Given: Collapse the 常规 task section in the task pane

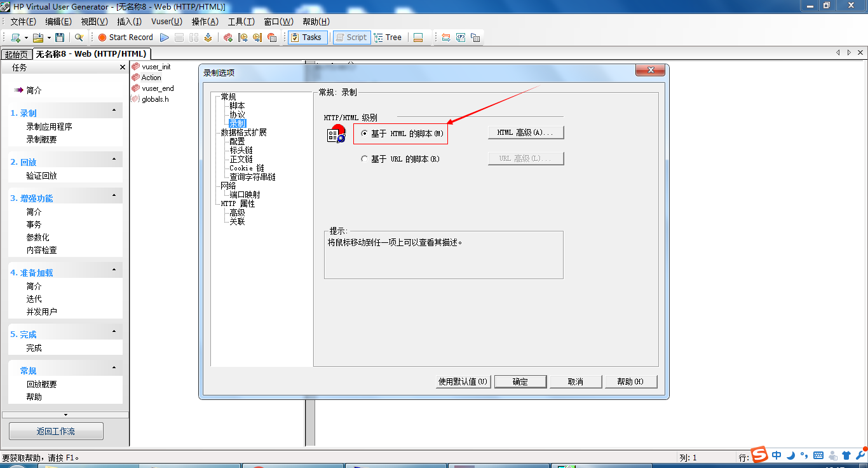Looking at the screenshot, I should click(x=114, y=368).
